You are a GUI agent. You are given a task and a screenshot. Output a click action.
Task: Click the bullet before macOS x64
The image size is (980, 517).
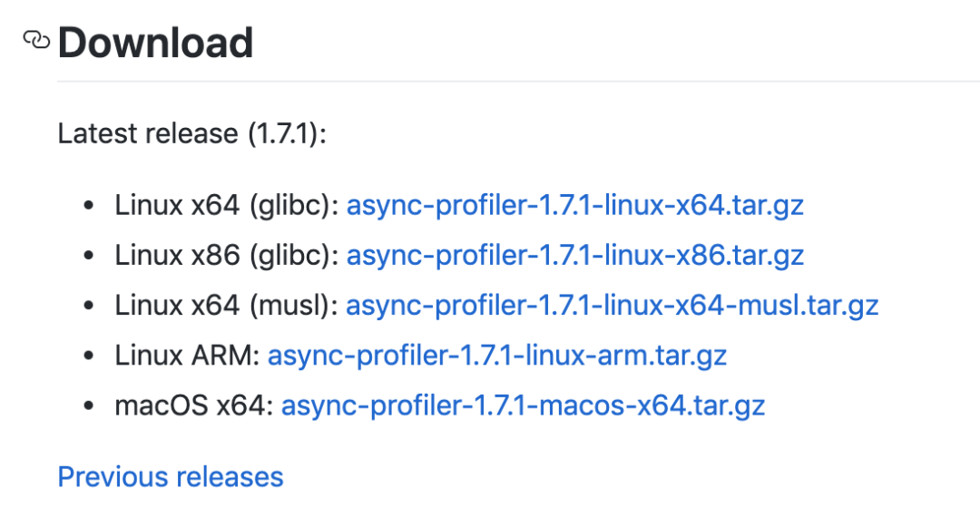pyautogui.click(x=89, y=405)
